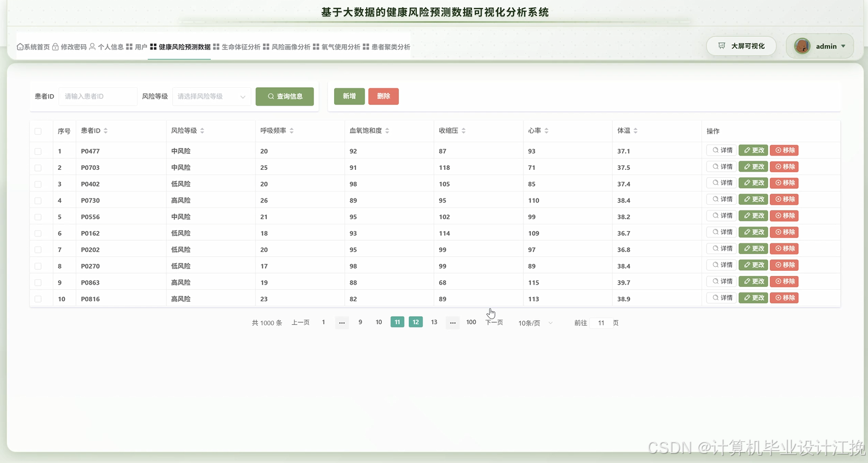The image size is (868, 463).
Task: Switch to 风险画像分析 tab
Action: tap(286, 47)
